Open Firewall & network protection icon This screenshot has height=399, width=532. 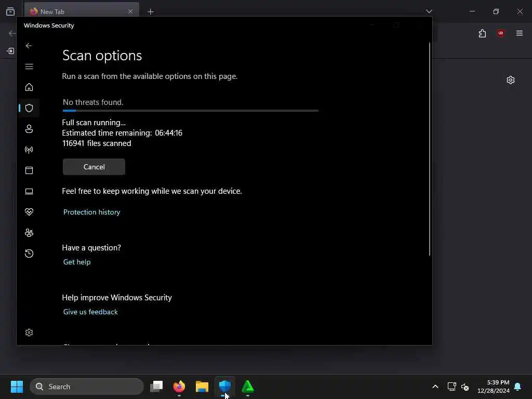click(x=29, y=150)
